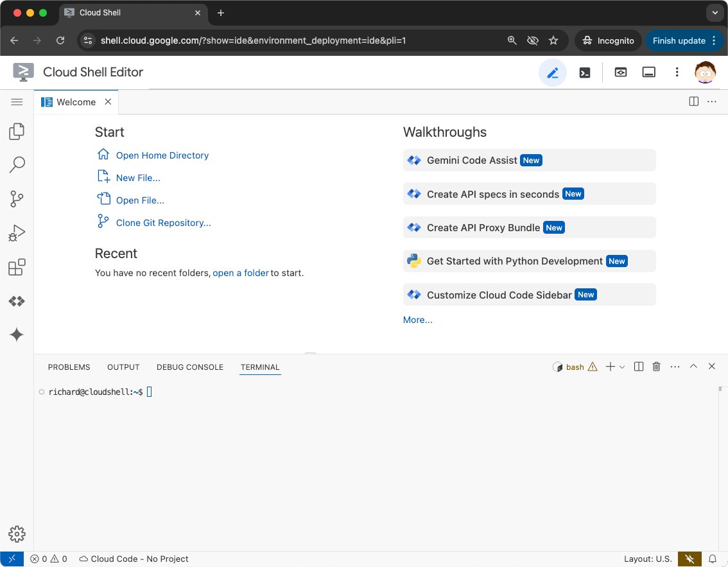Switch to the DEBUG CONSOLE tab
This screenshot has width=728, height=567.
coord(190,367)
